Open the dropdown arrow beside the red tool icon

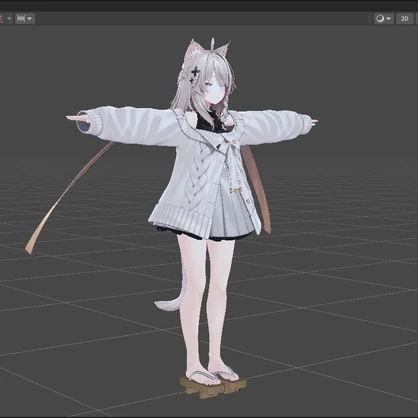9,19
